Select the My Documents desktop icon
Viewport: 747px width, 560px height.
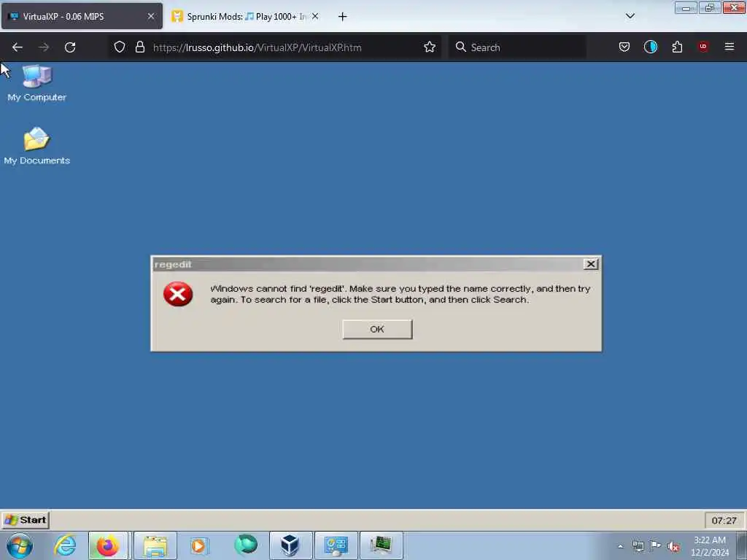tap(36, 146)
